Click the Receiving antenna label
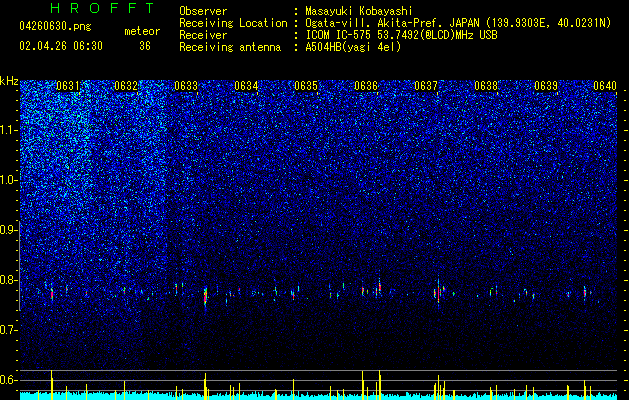The width and height of the screenshot is (629, 400). point(230,47)
